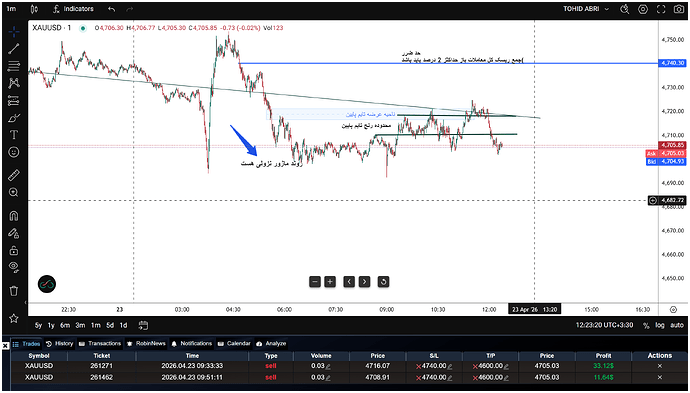
Task: Select the trend line drawing tool
Action: coord(14,49)
